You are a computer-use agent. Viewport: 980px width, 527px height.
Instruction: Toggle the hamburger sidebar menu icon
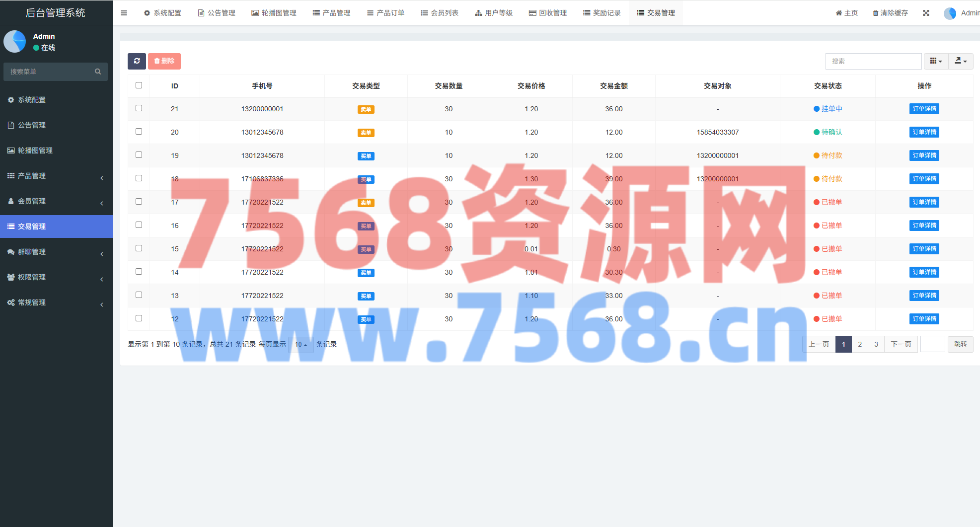[124, 13]
